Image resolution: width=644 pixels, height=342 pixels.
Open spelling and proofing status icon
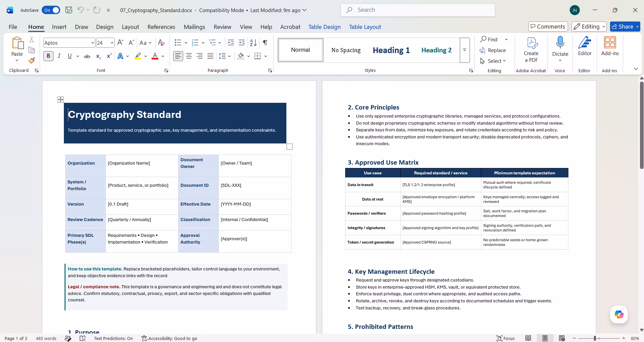click(x=83, y=338)
